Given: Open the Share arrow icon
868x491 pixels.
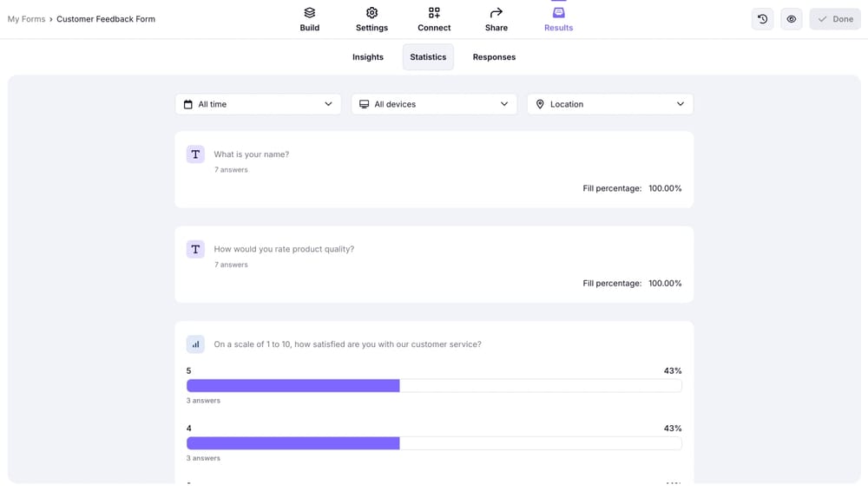Looking at the screenshot, I should (x=496, y=13).
